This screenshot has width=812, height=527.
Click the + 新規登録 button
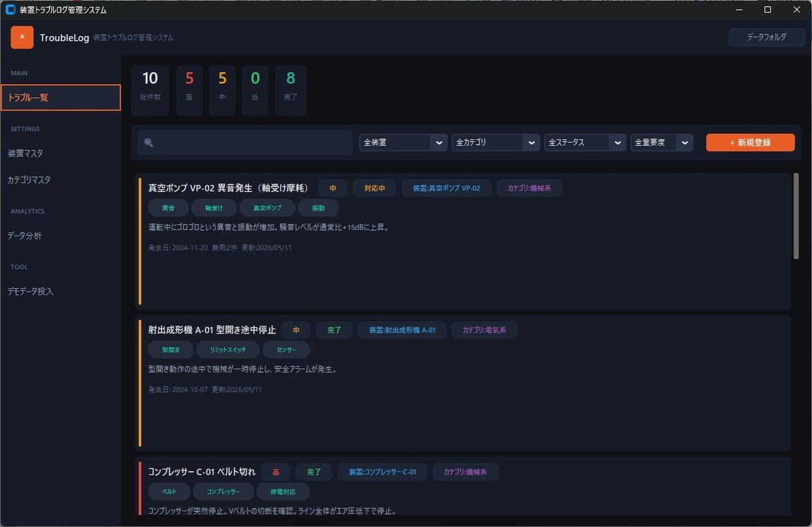point(750,142)
